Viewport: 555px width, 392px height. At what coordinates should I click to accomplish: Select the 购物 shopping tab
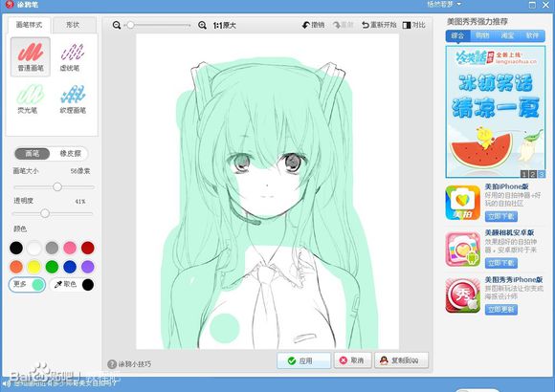point(482,35)
